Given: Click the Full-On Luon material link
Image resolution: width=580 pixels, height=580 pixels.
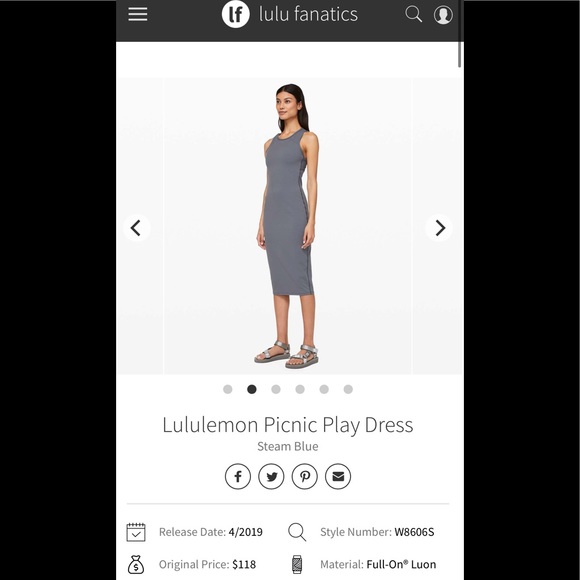Looking at the screenshot, I should click(x=401, y=564).
